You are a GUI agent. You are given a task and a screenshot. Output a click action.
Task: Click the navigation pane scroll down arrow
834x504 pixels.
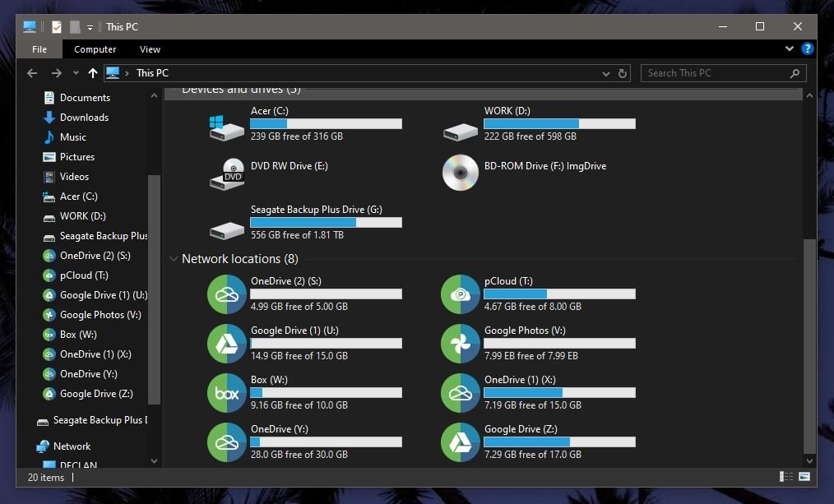point(155,461)
